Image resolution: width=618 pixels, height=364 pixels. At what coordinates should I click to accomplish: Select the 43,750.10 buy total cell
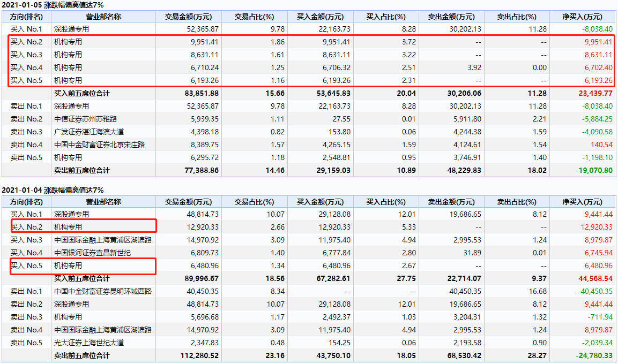coord(333,356)
